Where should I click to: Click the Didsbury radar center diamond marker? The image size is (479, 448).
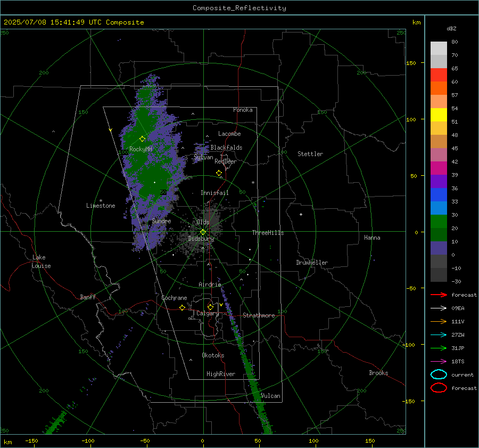coord(203,232)
